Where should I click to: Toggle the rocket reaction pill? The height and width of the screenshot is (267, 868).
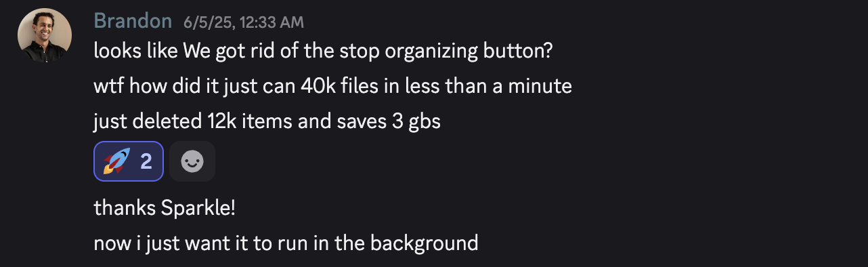tap(129, 161)
